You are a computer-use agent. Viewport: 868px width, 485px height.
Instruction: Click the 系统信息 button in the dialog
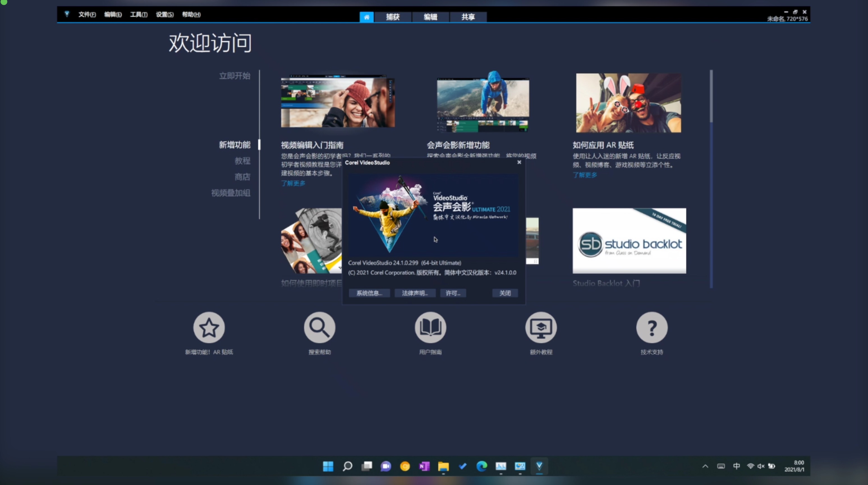click(x=369, y=293)
